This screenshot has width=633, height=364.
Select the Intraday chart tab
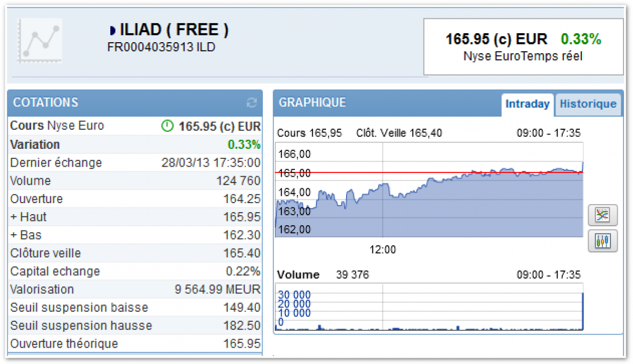pos(527,104)
